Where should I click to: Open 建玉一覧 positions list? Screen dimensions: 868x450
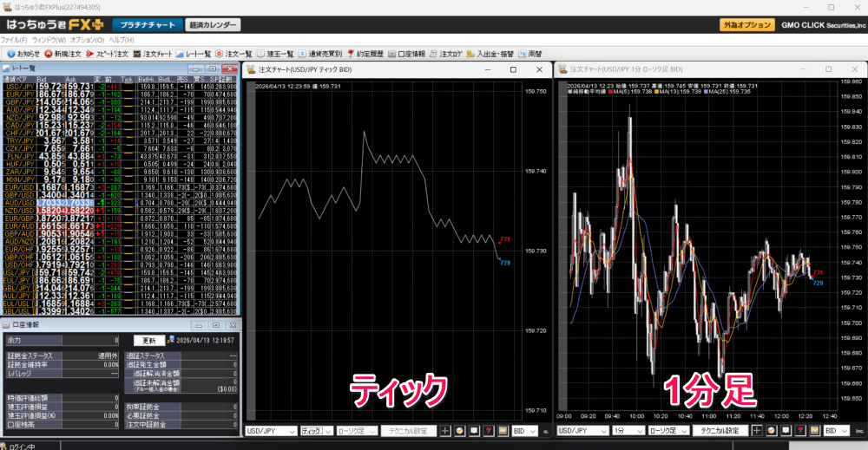(x=274, y=54)
